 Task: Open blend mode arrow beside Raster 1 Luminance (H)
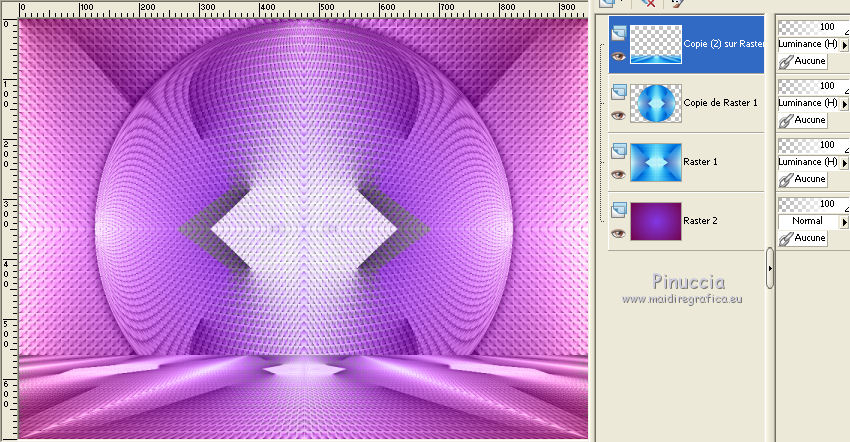[844, 162]
